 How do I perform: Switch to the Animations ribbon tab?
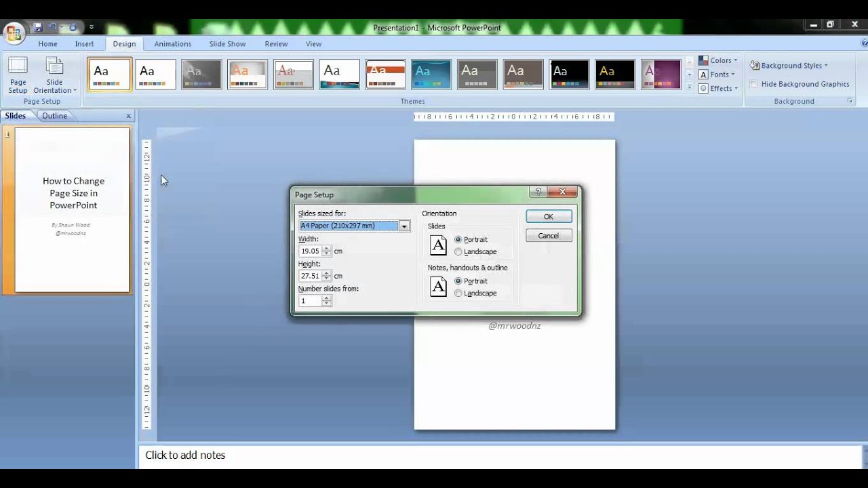click(173, 43)
